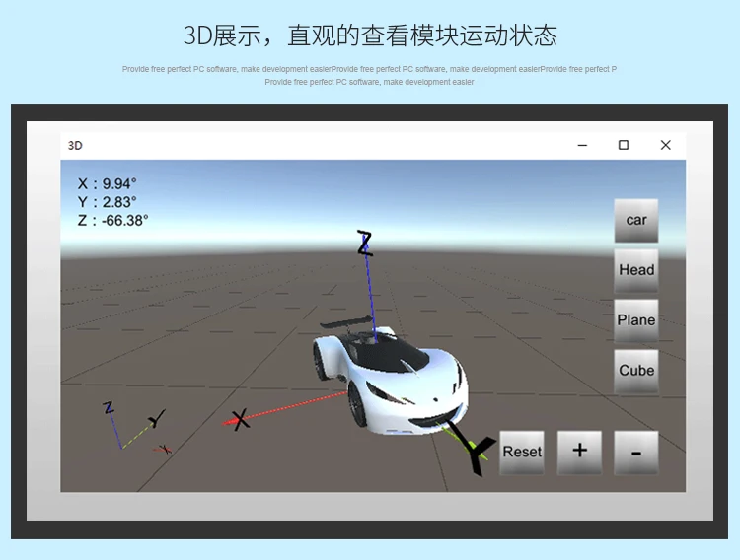Click the Y angle readout 2.83°

click(108, 202)
